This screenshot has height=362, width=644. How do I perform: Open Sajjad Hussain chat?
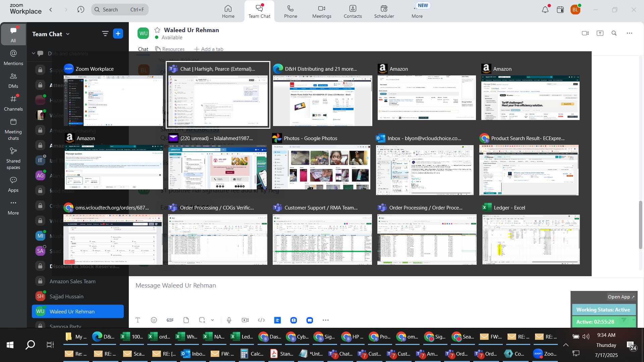(x=78, y=296)
